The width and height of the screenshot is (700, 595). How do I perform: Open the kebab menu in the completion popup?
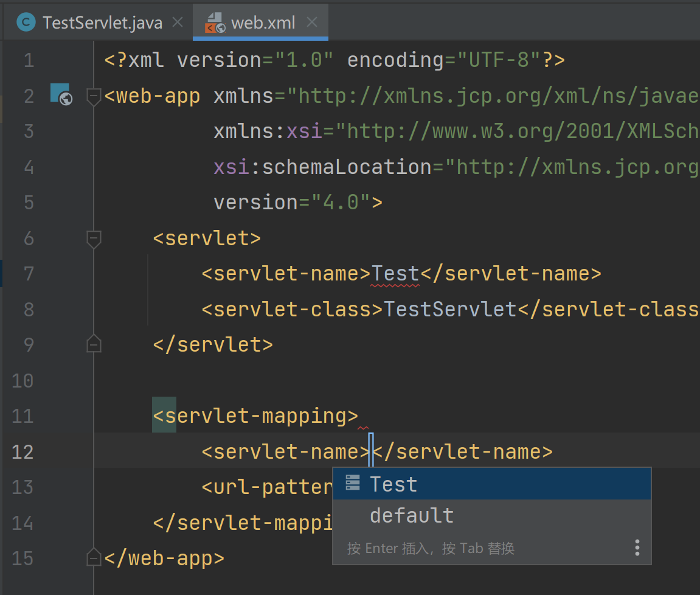click(637, 548)
